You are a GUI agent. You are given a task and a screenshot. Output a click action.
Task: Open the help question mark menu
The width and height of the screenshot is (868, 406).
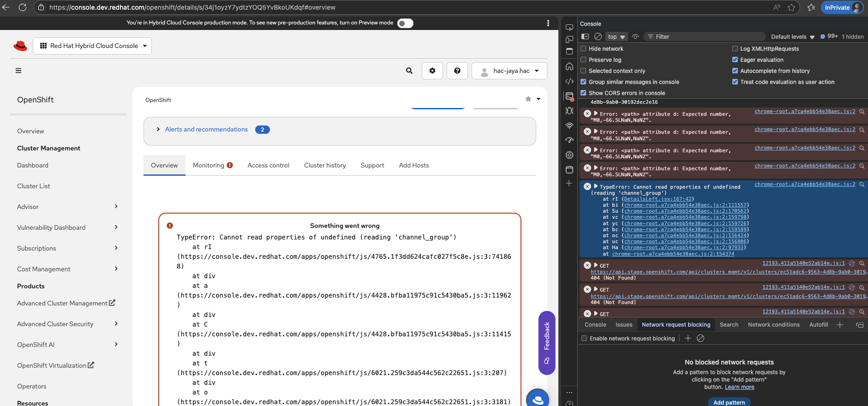457,71
